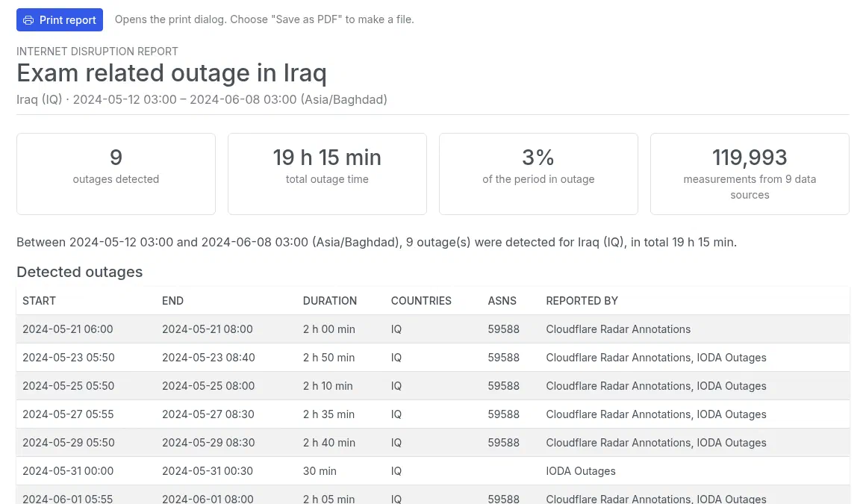
Task: Click end cell '2024-05-21 08:00'
Action: [x=207, y=329]
